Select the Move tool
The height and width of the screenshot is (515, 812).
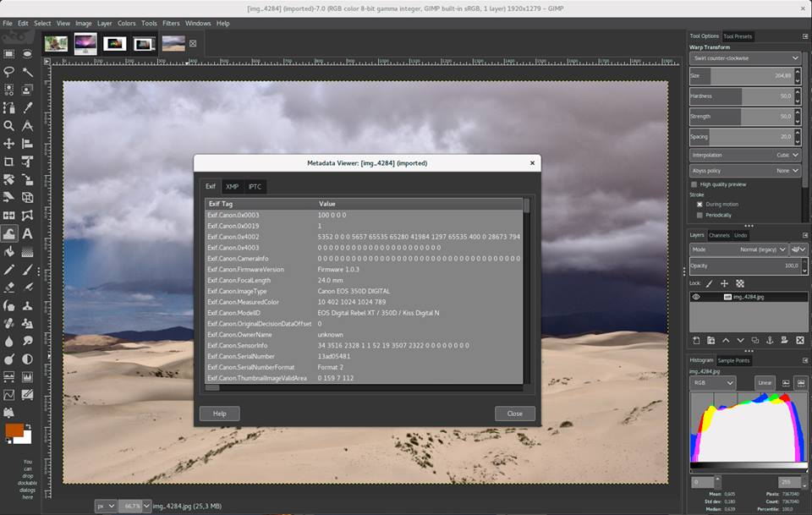pyautogui.click(x=9, y=144)
